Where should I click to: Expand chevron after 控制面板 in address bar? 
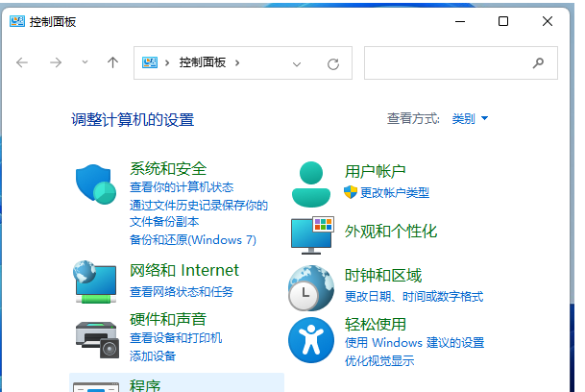(237, 62)
